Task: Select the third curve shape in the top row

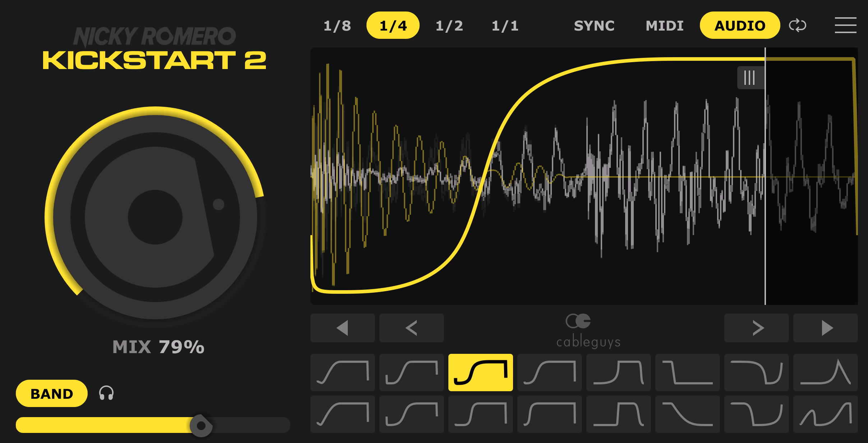Action: coord(481,372)
